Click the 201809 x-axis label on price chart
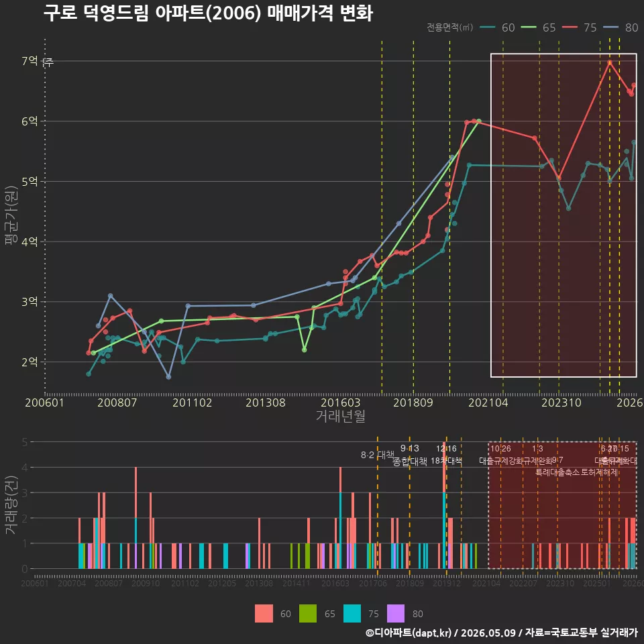 (x=413, y=402)
